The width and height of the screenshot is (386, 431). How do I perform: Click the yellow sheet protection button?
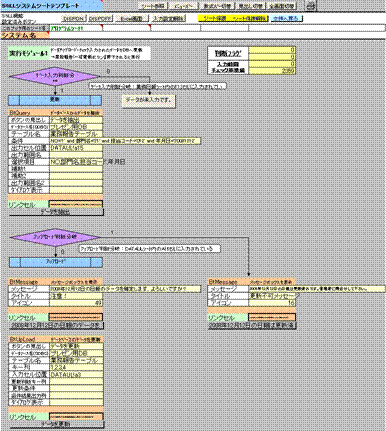coord(232,18)
